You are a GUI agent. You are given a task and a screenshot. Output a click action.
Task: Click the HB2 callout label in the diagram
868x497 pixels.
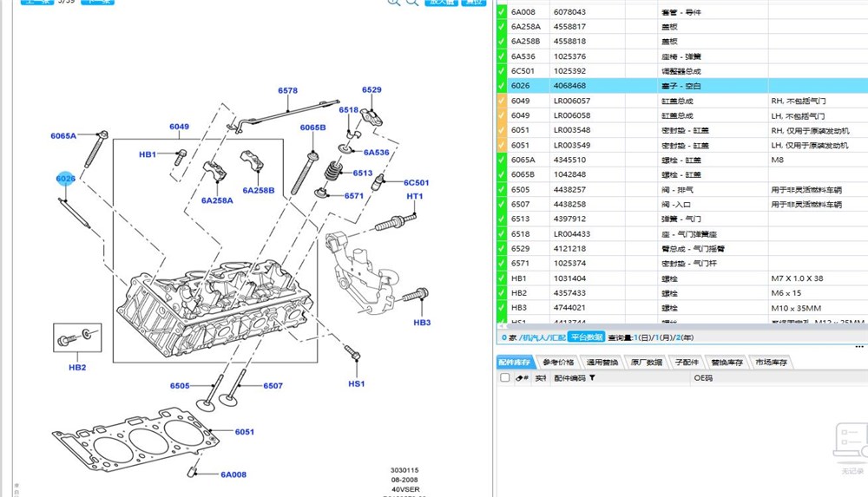coord(77,367)
